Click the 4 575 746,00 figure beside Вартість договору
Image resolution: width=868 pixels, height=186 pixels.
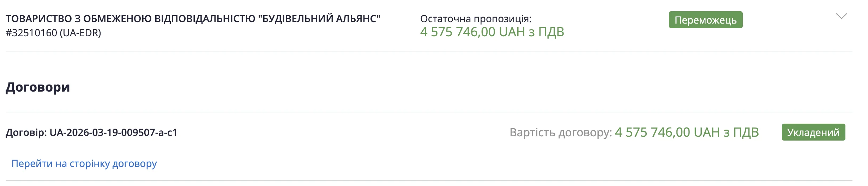click(652, 132)
